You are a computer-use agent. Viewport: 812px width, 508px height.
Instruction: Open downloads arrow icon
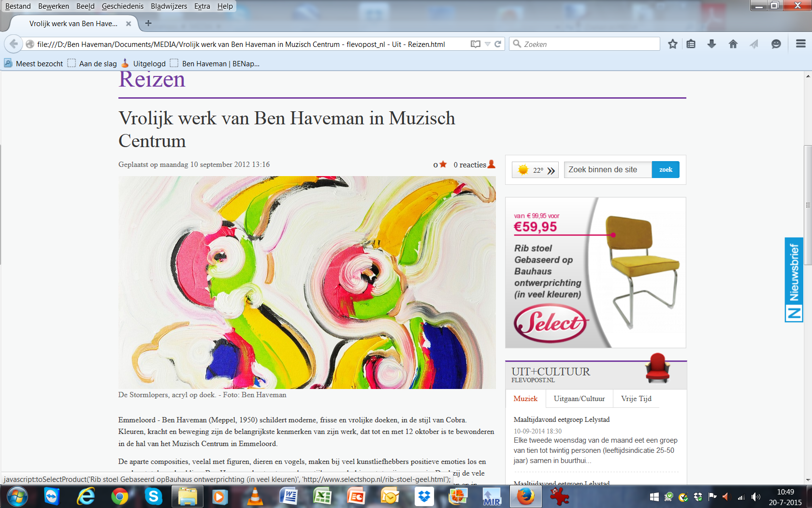711,44
